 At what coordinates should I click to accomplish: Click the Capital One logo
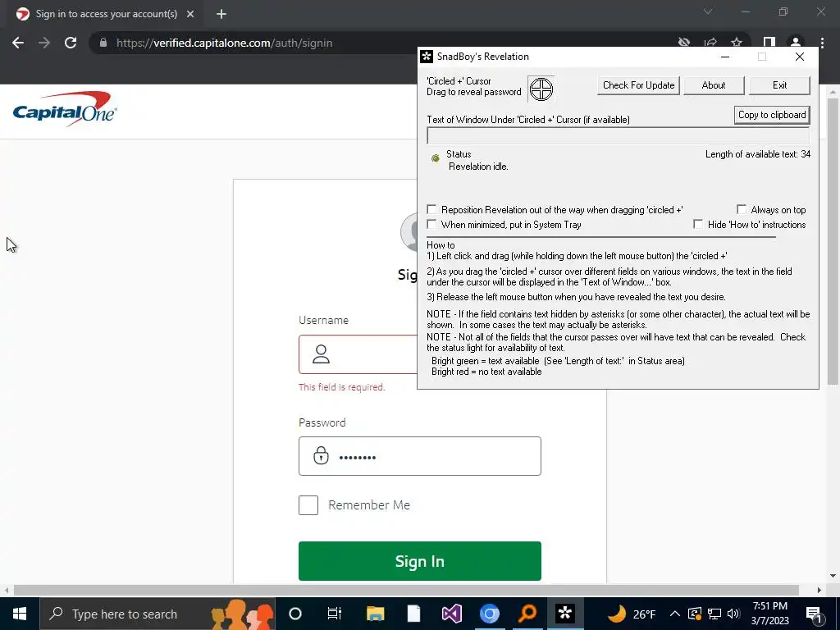[64, 109]
